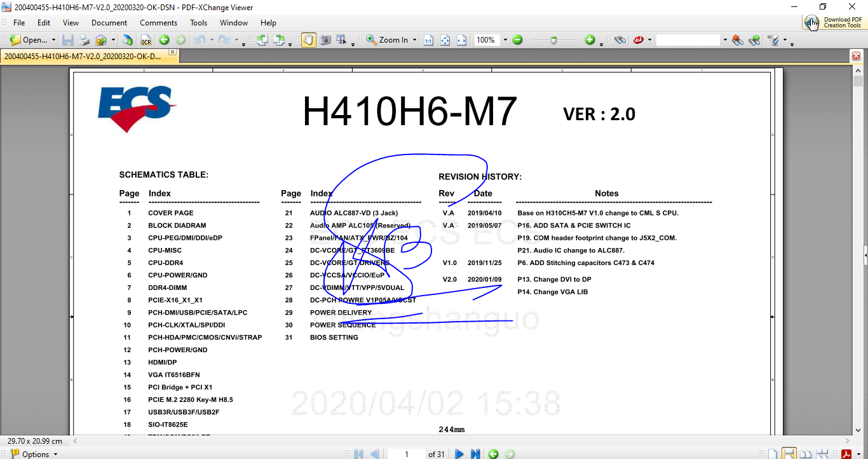Go to the next page
This screenshot has width=868, height=459.
point(459,454)
